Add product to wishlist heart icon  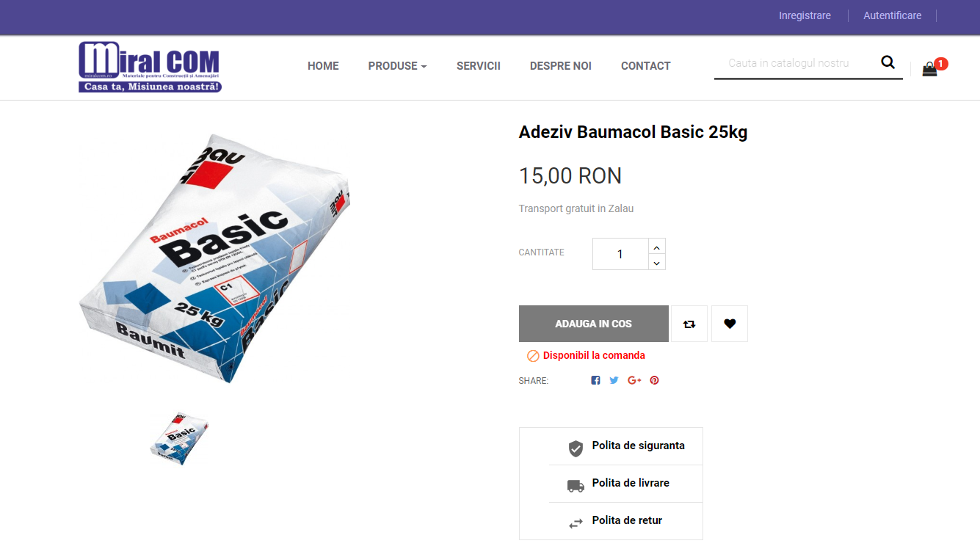click(730, 324)
